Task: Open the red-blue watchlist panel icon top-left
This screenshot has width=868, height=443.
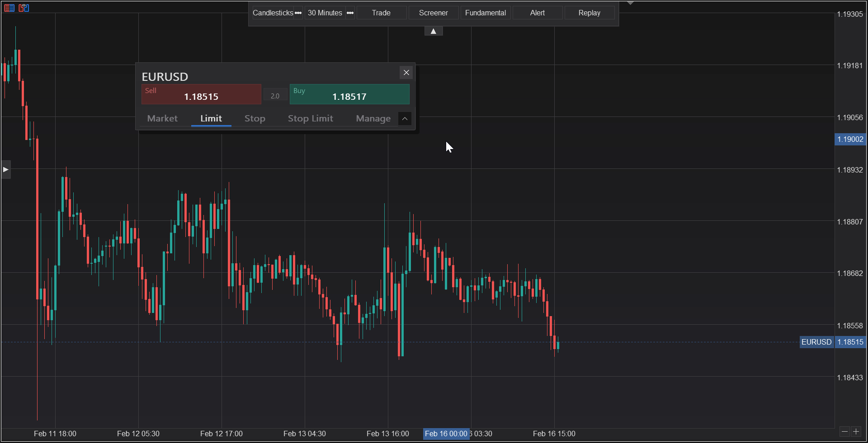Action: coord(9,8)
